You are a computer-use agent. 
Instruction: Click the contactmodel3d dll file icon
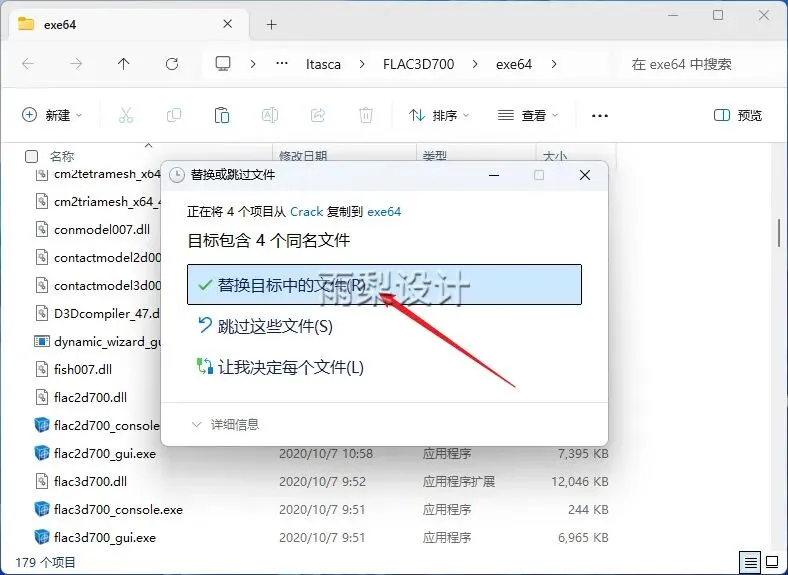click(42, 285)
